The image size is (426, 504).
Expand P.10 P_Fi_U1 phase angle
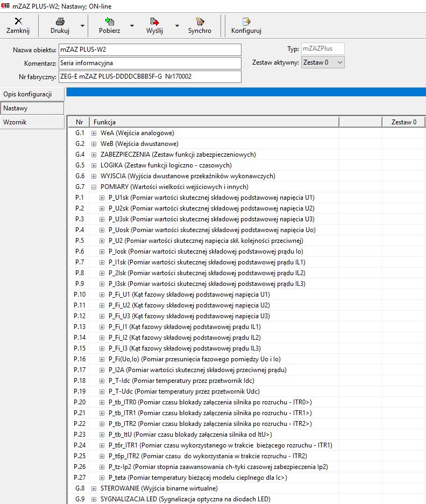tap(102, 295)
